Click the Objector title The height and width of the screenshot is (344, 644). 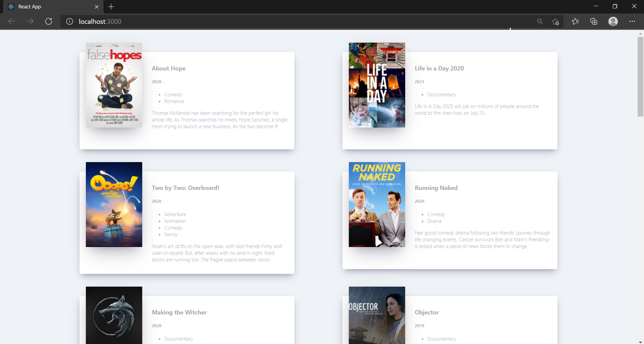pyautogui.click(x=427, y=312)
